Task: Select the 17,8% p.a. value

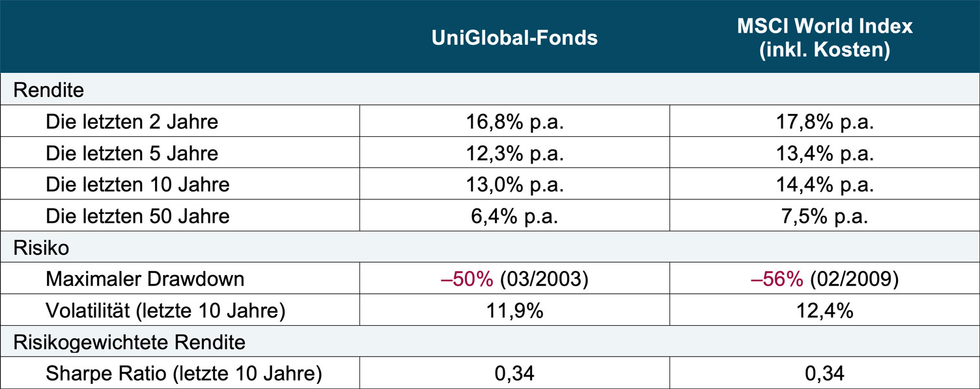Action: coord(825,122)
